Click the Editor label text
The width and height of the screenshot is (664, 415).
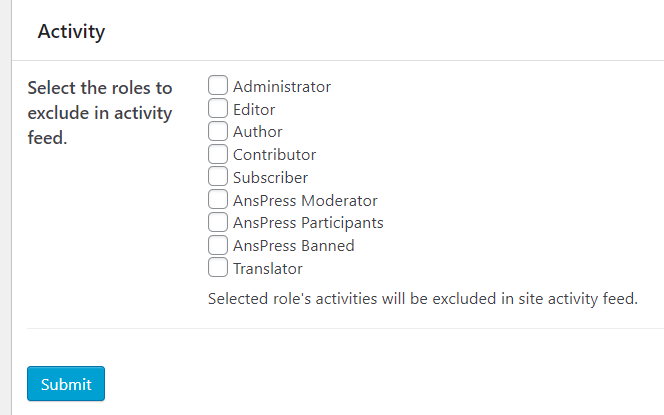coord(254,110)
